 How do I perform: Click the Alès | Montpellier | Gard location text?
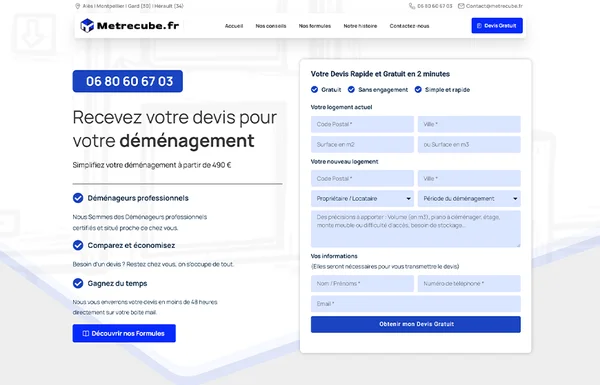pos(133,6)
